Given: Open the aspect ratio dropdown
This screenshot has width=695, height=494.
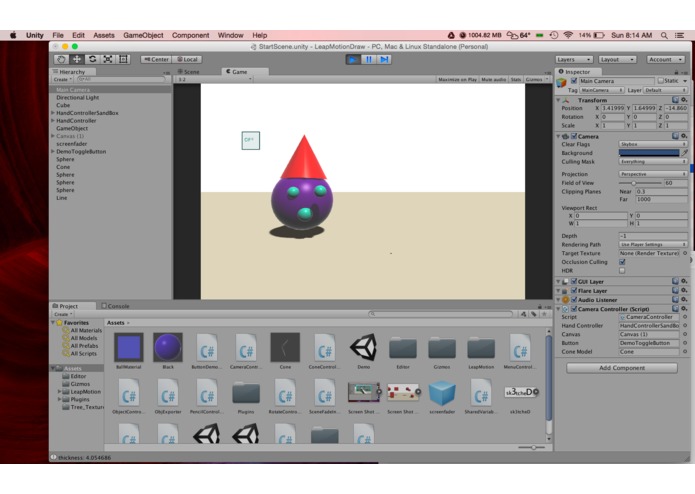Looking at the screenshot, I should point(215,79).
